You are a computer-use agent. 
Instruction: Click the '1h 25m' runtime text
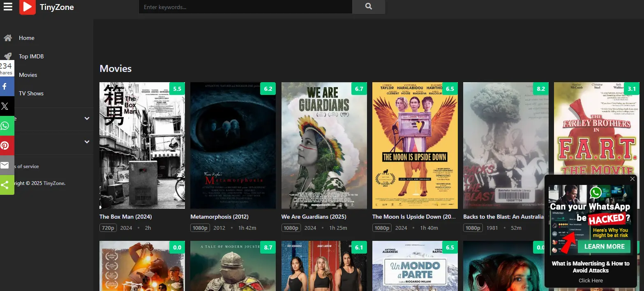pyautogui.click(x=338, y=228)
